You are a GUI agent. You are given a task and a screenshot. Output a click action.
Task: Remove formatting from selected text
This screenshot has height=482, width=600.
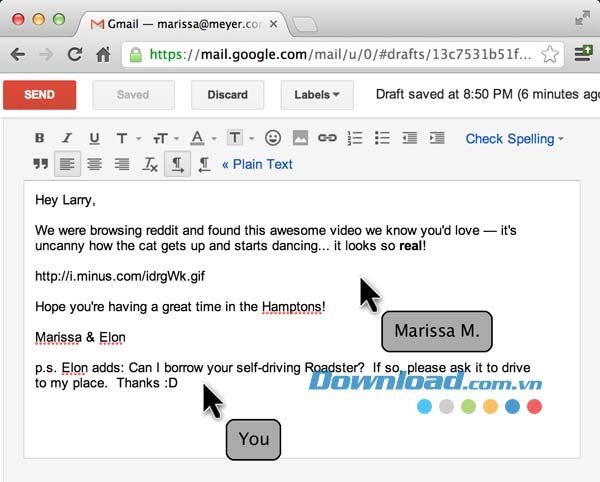150,165
